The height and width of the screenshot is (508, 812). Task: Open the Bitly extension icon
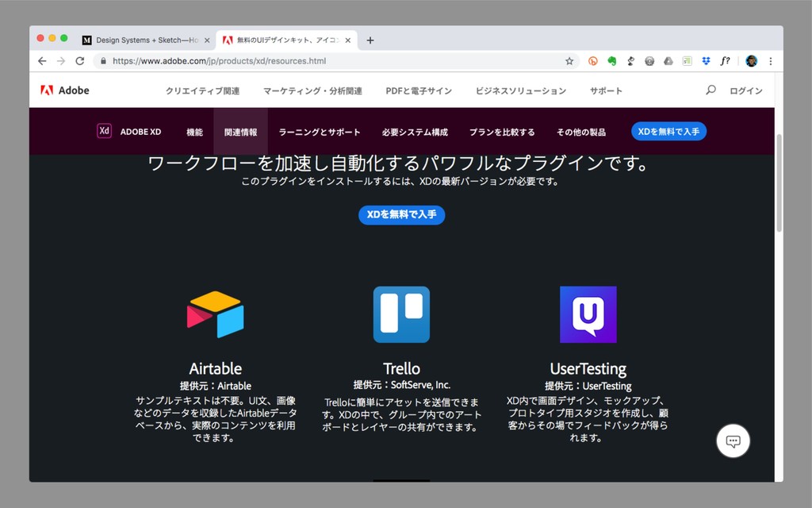[593, 61]
